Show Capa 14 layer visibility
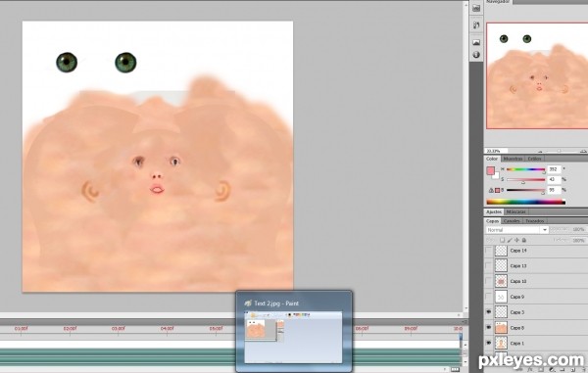 point(489,251)
